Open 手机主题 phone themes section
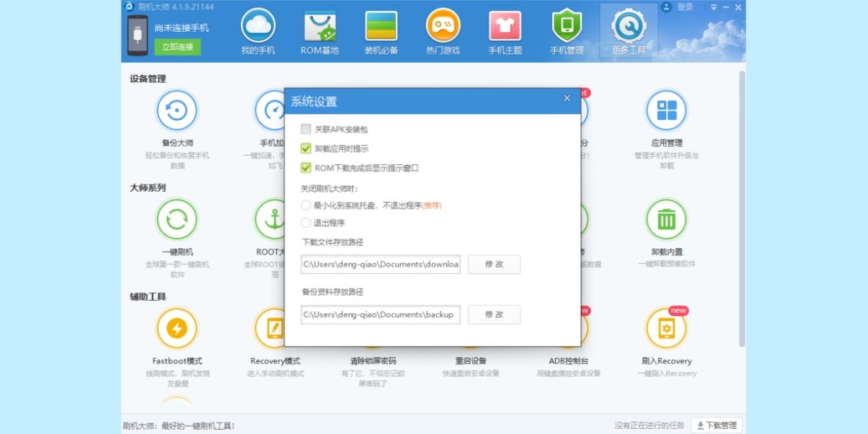Image resolution: width=868 pixels, height=434 pixels. click(505, 33)
